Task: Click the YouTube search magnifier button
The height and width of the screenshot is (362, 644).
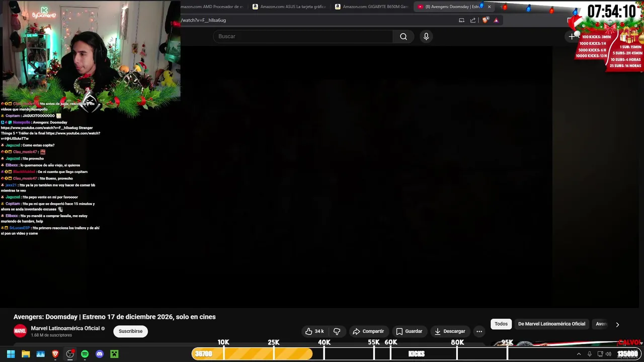Action: (404, 36)
